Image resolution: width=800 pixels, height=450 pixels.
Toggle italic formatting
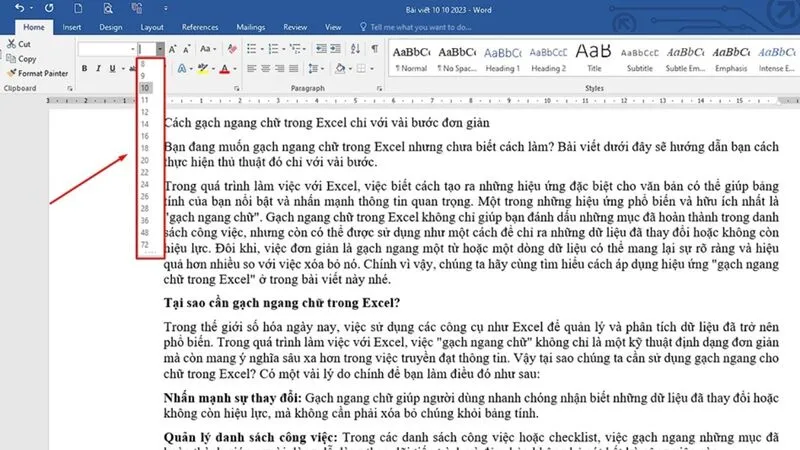coord(98,68)
